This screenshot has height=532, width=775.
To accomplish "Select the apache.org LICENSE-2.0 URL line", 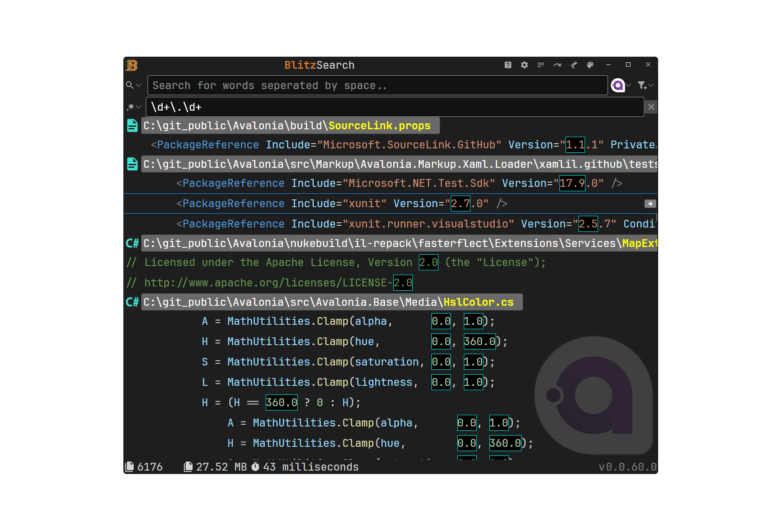I will coord(391,283).
